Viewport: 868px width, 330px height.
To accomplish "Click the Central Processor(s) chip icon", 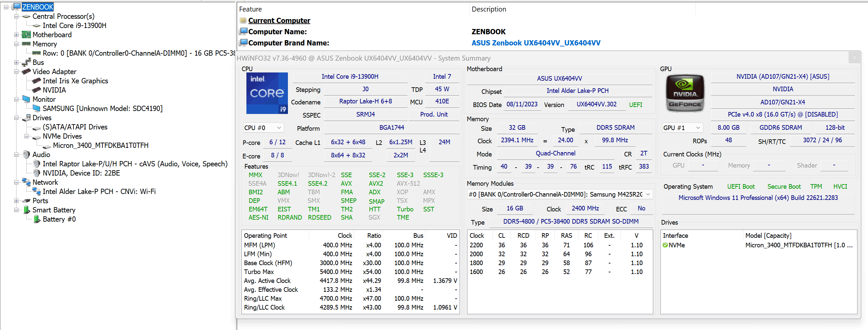I will coord(26,16).
